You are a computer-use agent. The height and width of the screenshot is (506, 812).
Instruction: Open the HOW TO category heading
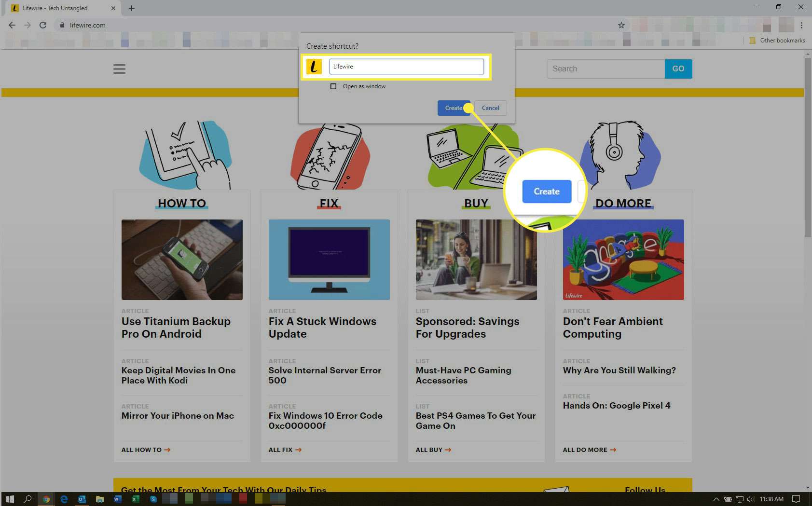[x=182, y=204]
